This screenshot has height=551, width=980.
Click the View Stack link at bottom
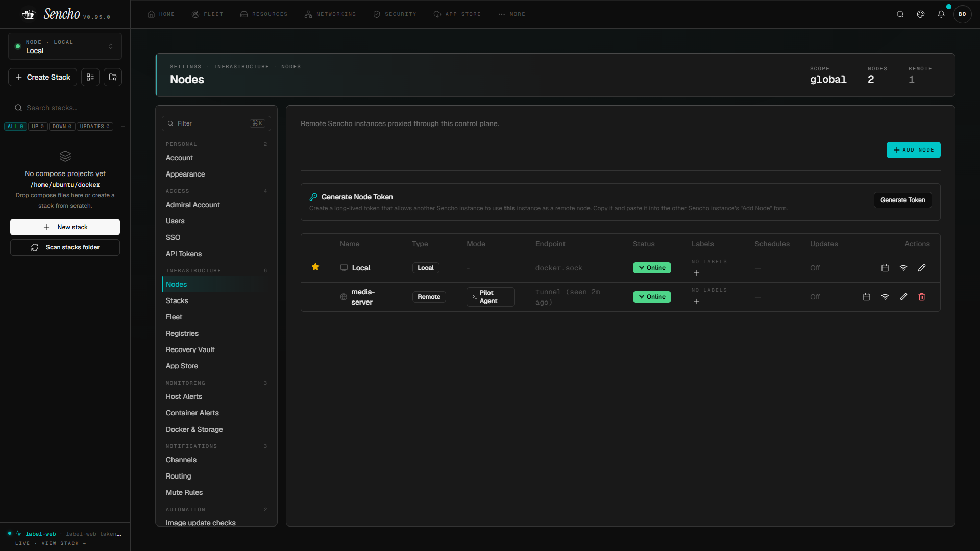[64, 543]
